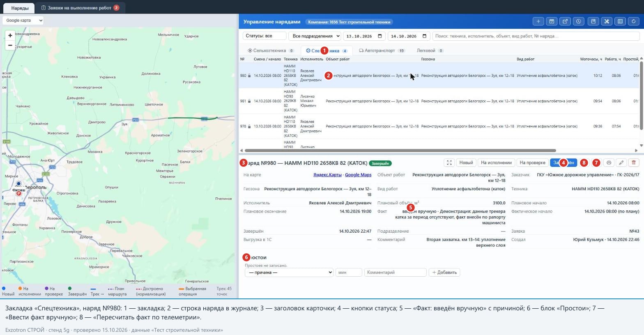Delete the order using the red trash icon
Viewport: 644px width, 335px height.
point(634,163)
